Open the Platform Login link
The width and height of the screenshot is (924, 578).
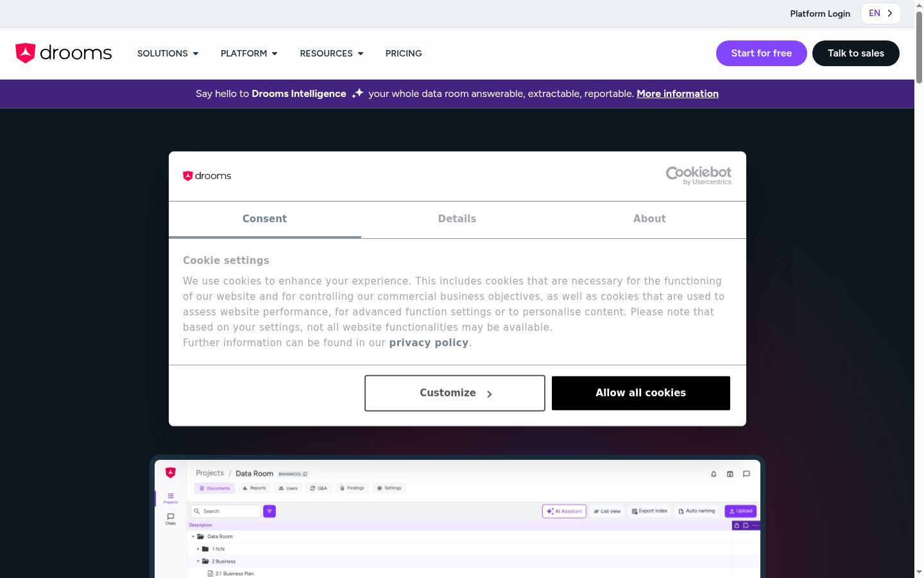coord(820,13)
